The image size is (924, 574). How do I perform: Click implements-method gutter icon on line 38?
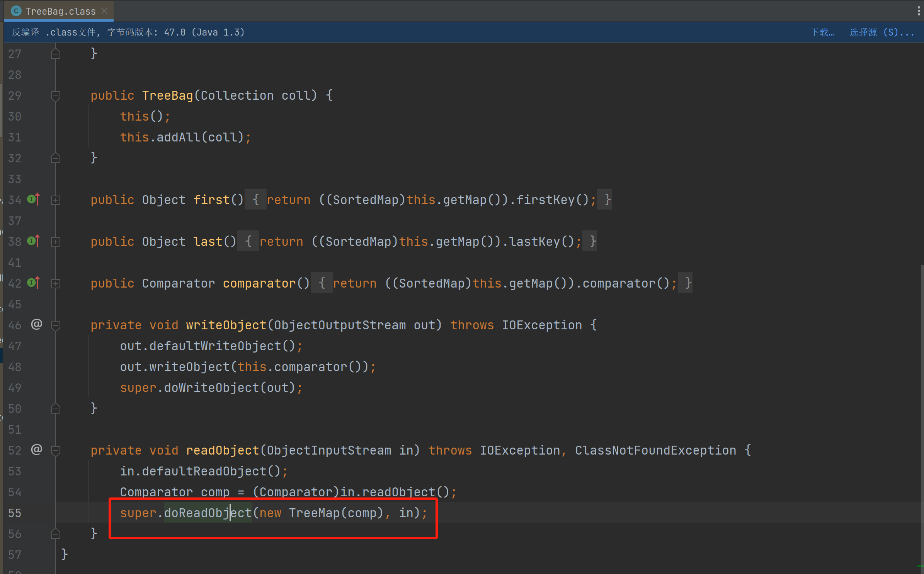[x=34, y=241]
